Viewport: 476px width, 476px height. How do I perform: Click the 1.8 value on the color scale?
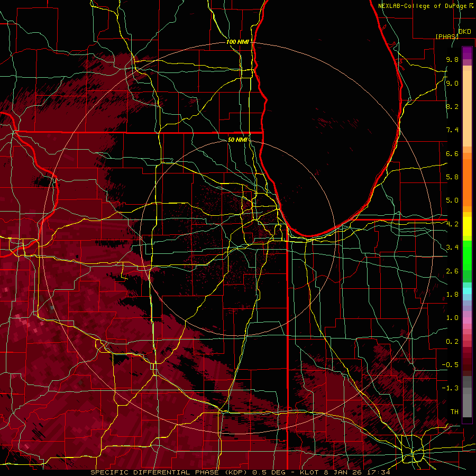coord(452,295)
